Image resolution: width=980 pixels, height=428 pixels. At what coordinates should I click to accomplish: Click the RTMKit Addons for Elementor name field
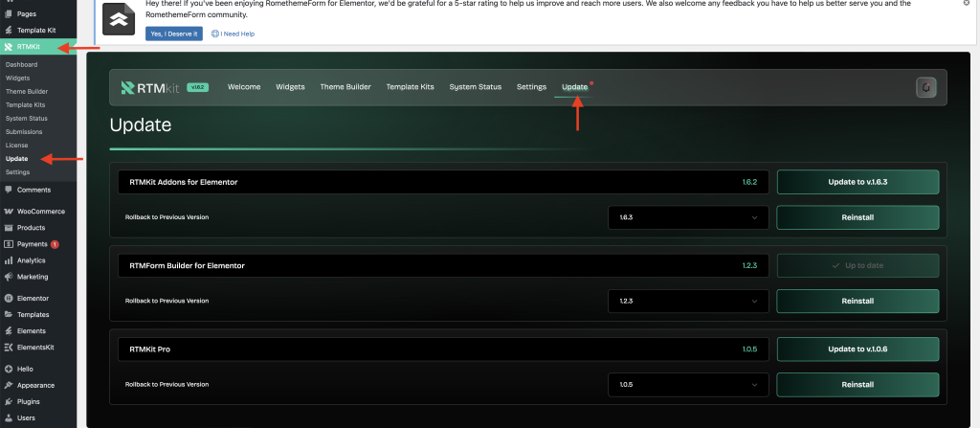click(443, 182)
